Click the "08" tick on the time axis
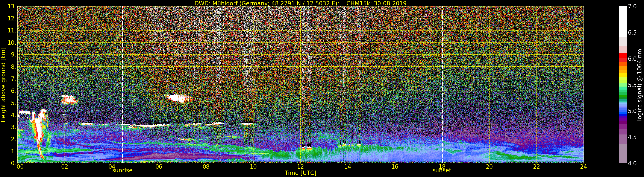This screenshot has height=177, width=644. pyautogui.click(x=206, y=167)
